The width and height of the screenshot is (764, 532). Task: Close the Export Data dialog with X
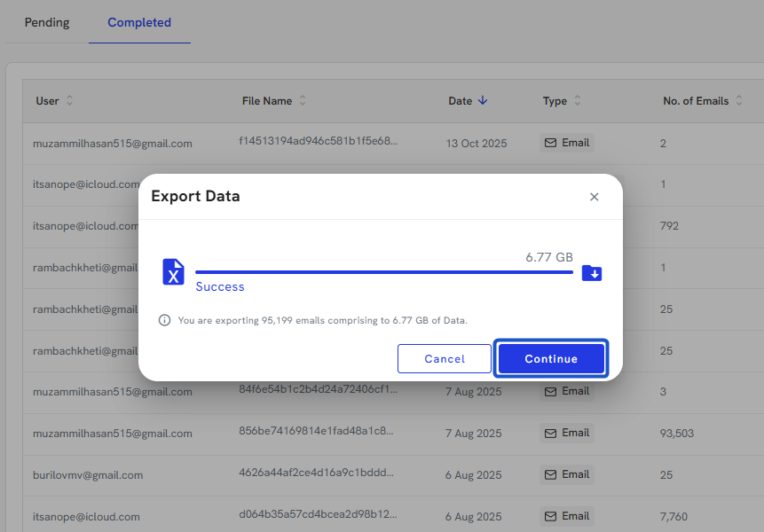[x=595, y=197]
